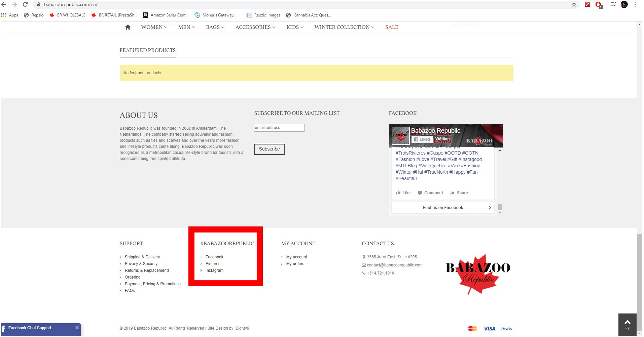
Task: Open the Ordering support link
Action: tap(133, 277)
